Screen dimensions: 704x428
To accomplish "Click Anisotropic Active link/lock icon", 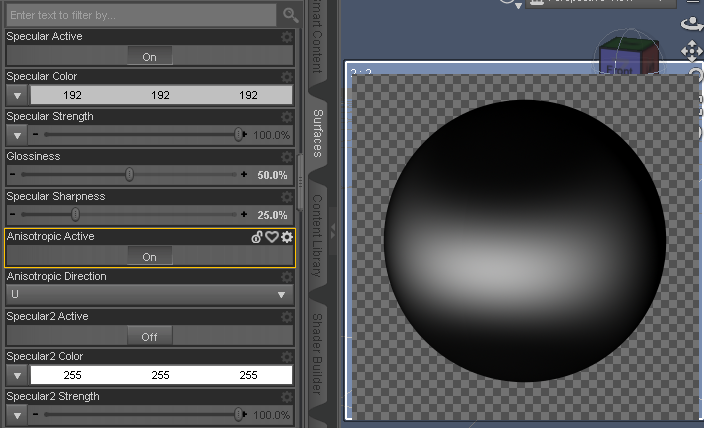I will coord(257,237).
